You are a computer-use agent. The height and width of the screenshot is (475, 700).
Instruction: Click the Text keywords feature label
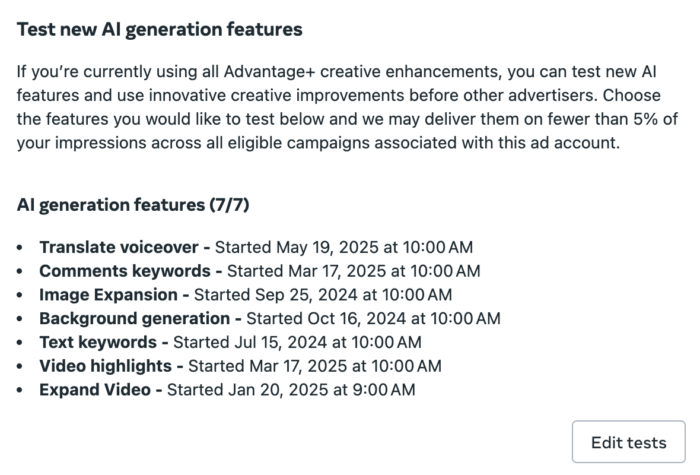coord(102,343)
